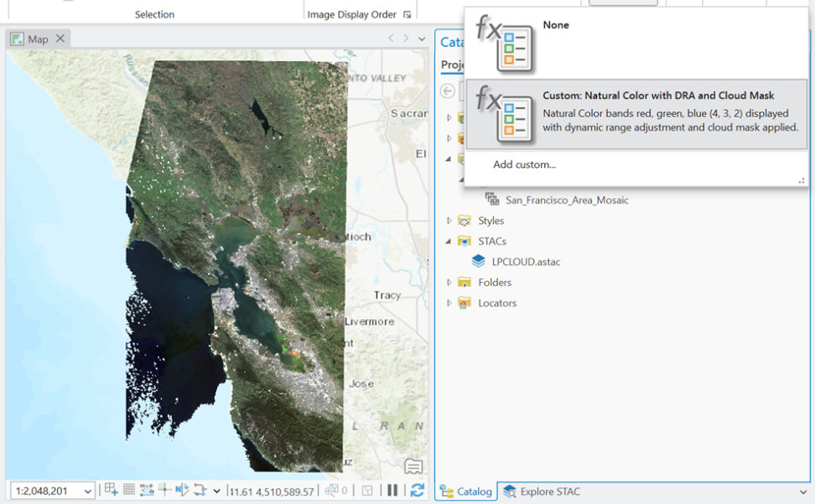
Task: Close the Map view tab
Action: tap(60, 39)
